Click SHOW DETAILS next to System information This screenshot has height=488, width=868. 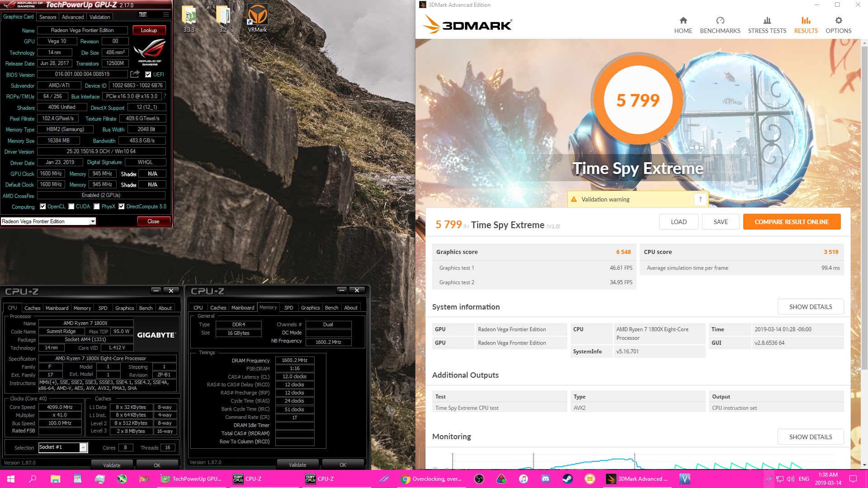[x=811, y=307]
